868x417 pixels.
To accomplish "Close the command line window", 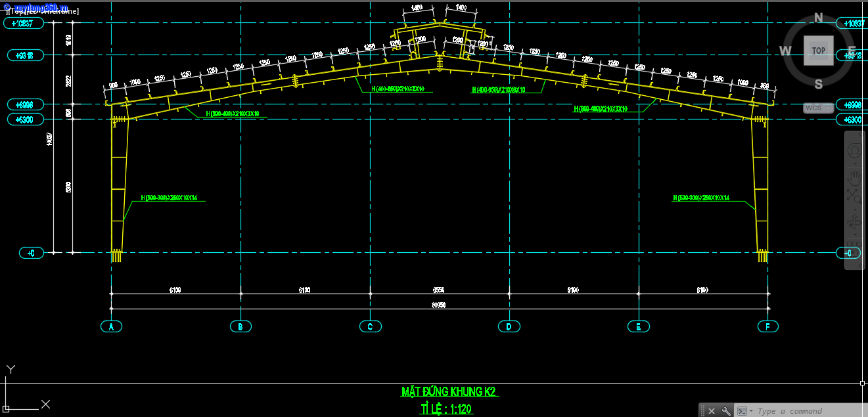I will click(712, 411).
